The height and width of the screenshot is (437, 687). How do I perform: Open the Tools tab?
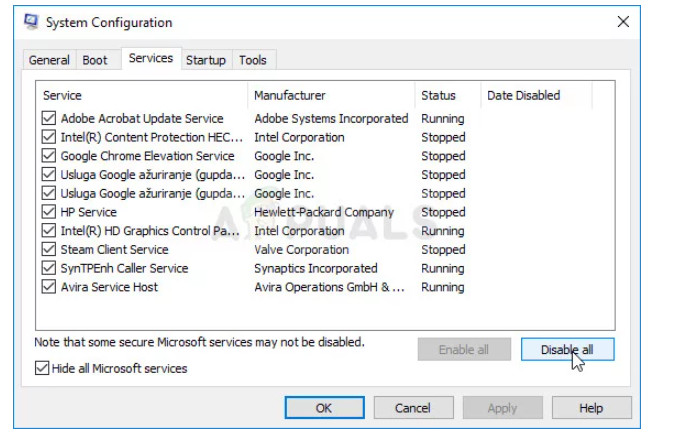tap(253, 60)
